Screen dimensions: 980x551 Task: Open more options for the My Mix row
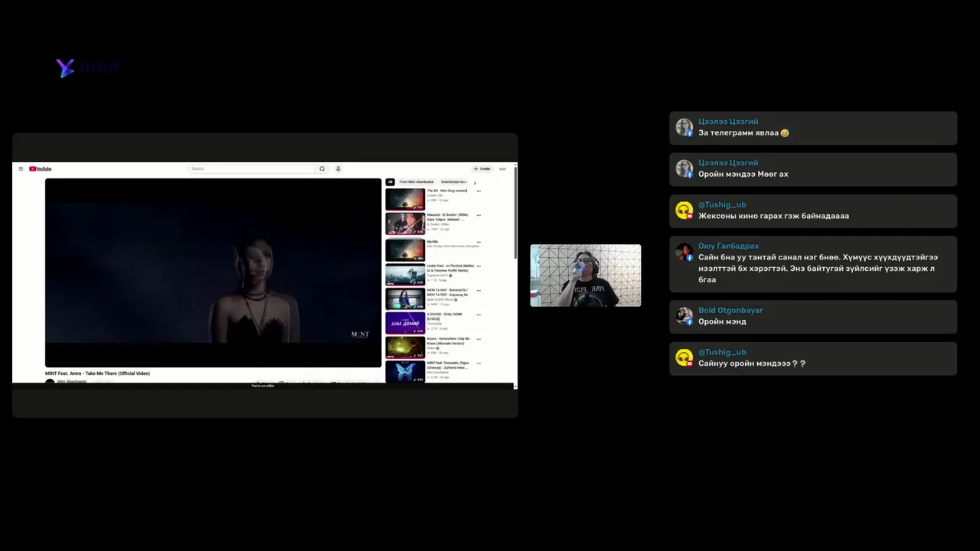pos(479,243)
